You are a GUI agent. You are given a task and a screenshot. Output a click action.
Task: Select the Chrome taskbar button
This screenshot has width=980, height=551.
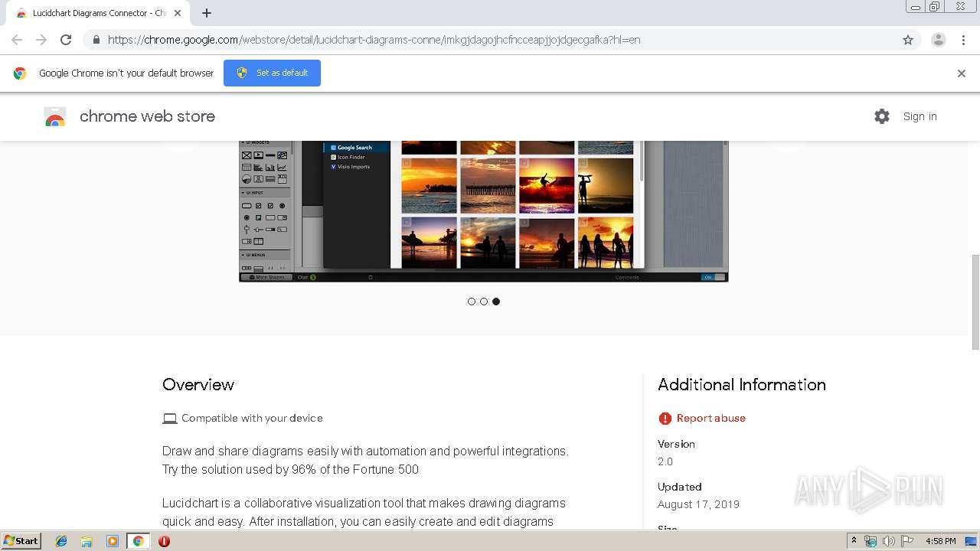tap(138, 541)
